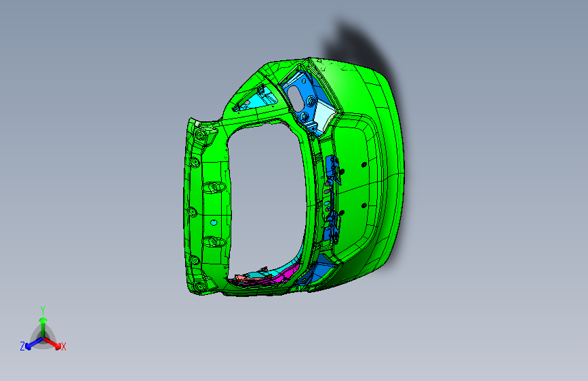Select the cyan panel inside the triangular opening
Viewport: 588px width, 381px height.
259,100
